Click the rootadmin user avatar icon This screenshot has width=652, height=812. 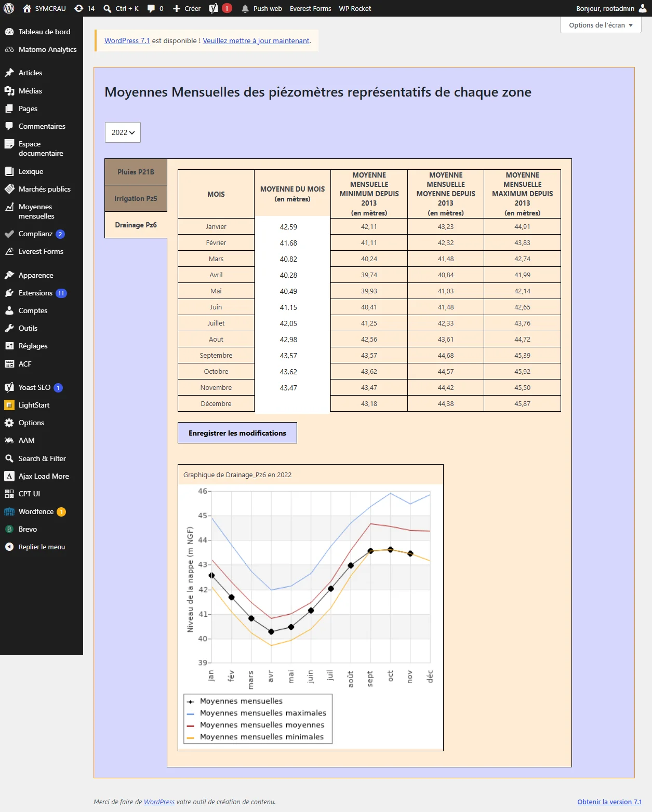[x=643, y=8]
